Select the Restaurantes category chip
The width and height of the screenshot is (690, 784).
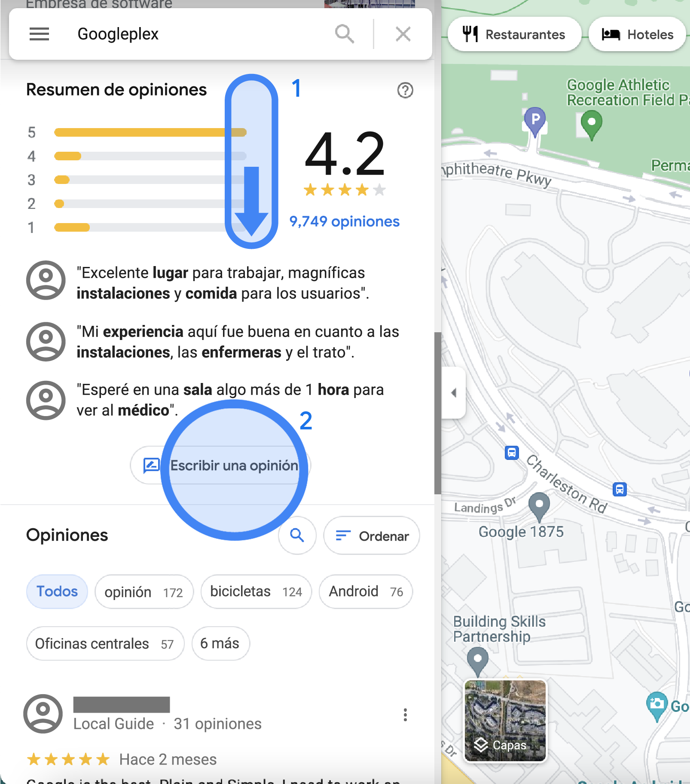(x=515, y=34)
